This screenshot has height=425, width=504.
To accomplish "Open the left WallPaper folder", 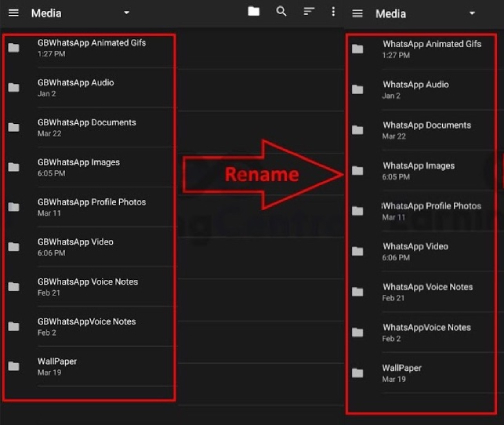I will pos(89,366).
